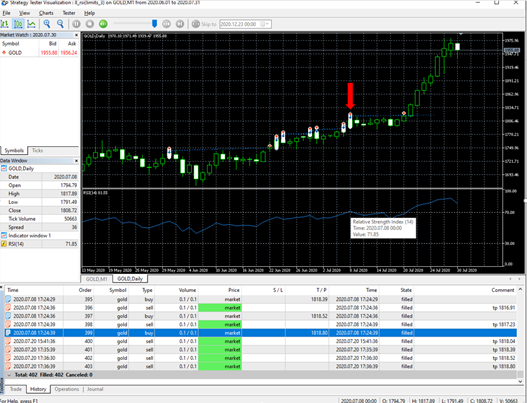
Task: Adjust the testing speed slider handle
Action: tap(154, 24)
